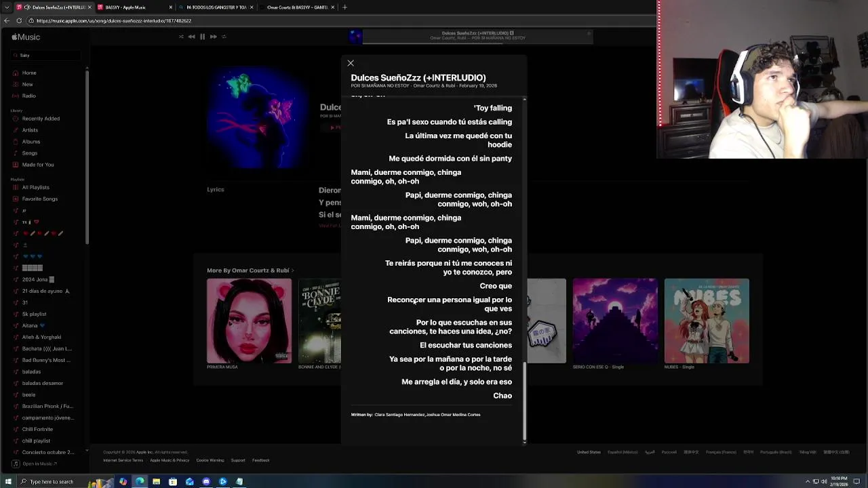The image size is (868, 488).
Task: Click the lyrics panel scrollbar
Action: (x=524, y=401)
